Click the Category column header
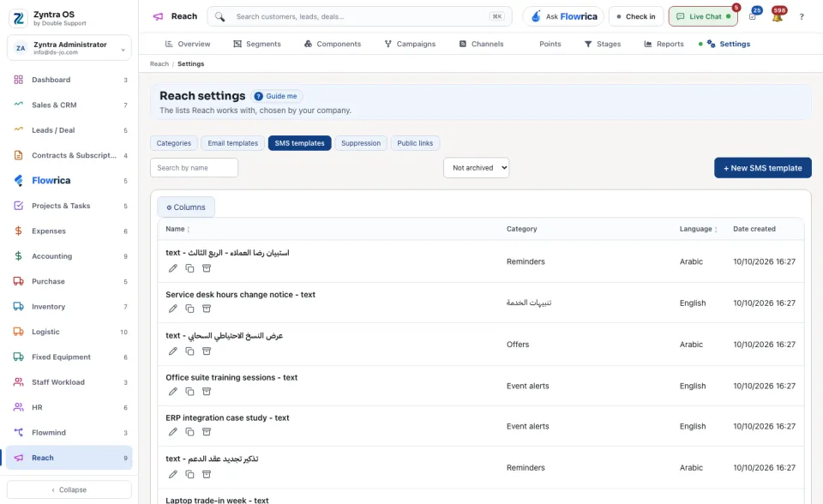Viewport: 823px width, 504px height. click(522, 229)
